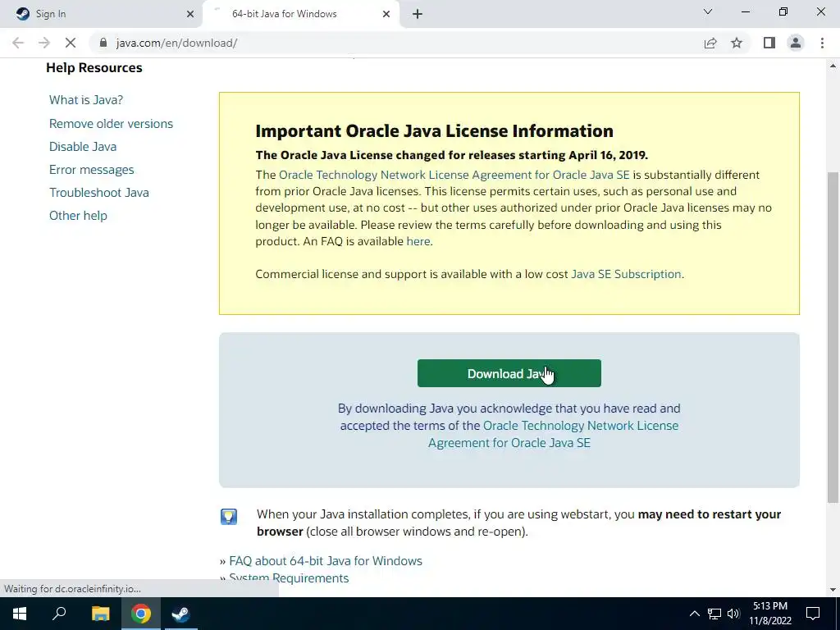840x630 pixels.
Task: Click the back navigation arrow
Action: tap(18, 43)
